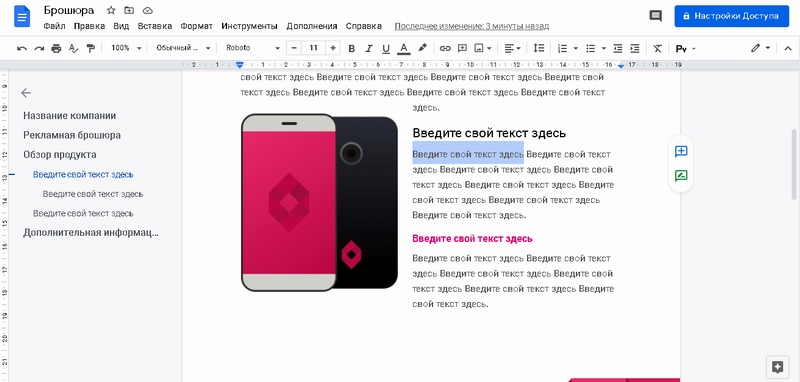Toggle bold formatting
The width and height of the screenshot is (800, 382).
351,48
